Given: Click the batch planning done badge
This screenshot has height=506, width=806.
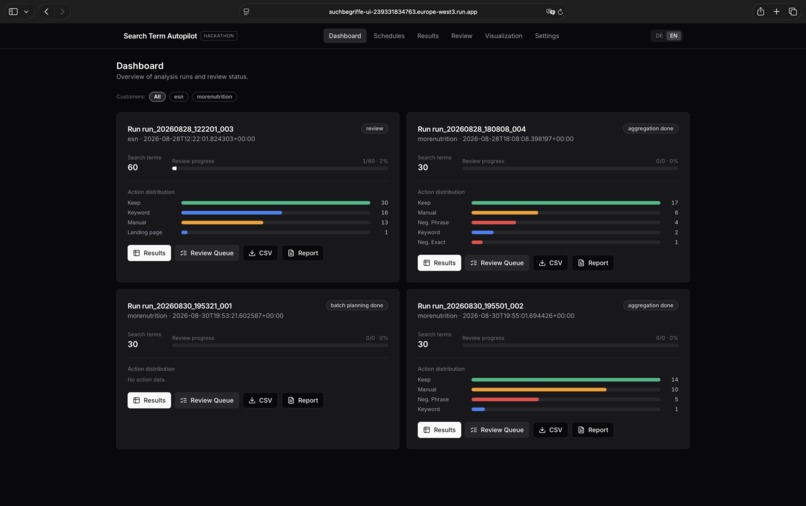Looking at the screenshot, I should 357,305.
